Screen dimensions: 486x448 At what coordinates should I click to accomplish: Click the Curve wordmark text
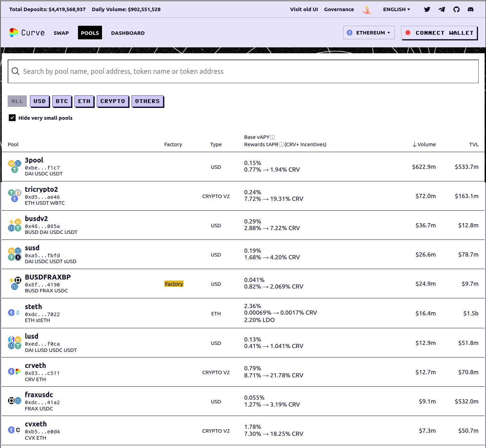click(x=33, y=33)
